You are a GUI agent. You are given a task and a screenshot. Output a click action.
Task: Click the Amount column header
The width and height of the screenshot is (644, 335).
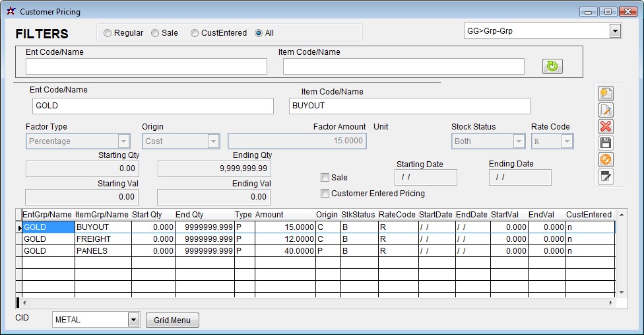269,215
